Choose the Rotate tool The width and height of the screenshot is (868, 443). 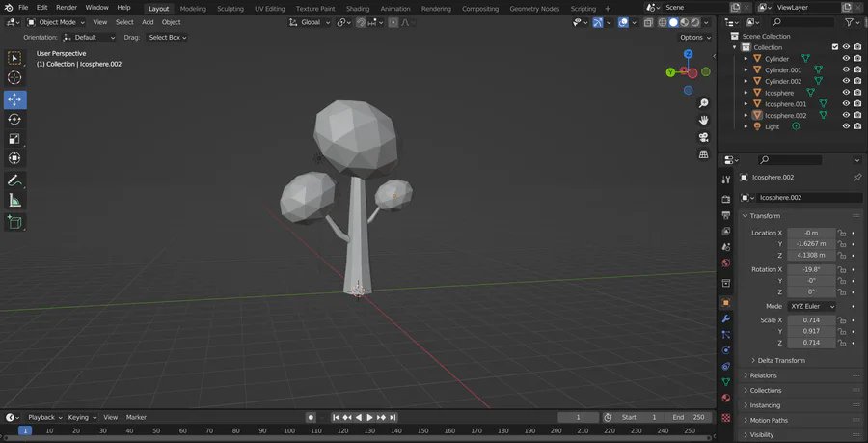pyautogui.click(x=14, y=119)
